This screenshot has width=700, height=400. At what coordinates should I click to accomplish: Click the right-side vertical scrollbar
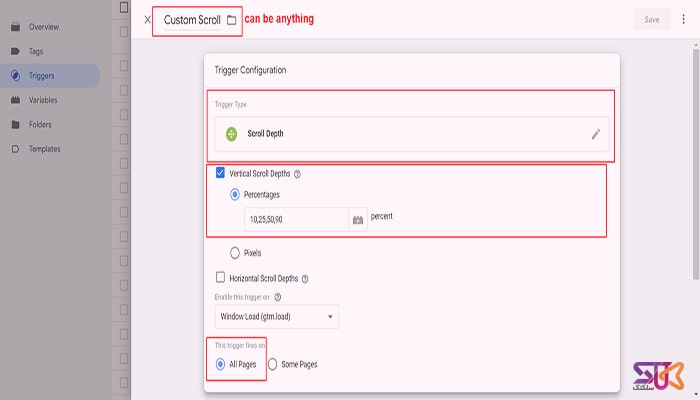[696, 162]
